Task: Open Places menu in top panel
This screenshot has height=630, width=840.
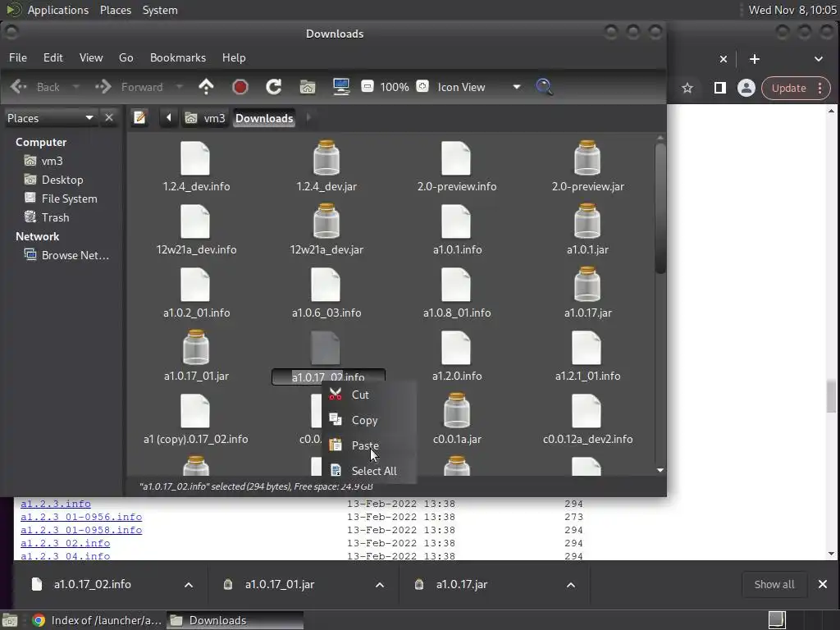Action: [116, 10]
